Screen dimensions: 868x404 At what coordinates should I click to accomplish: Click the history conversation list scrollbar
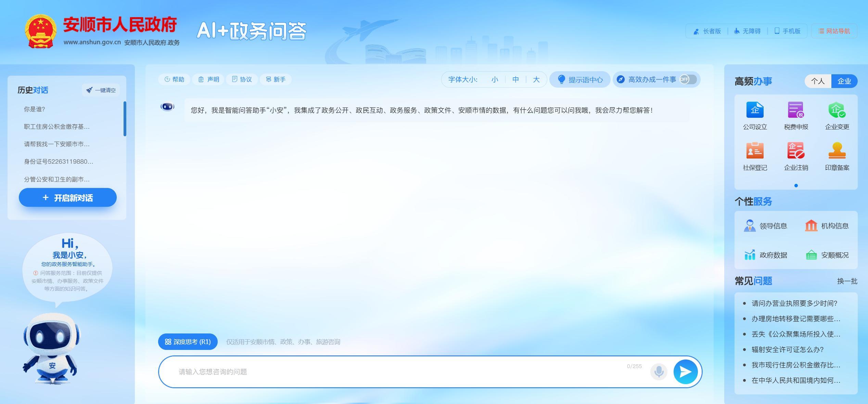125,119
